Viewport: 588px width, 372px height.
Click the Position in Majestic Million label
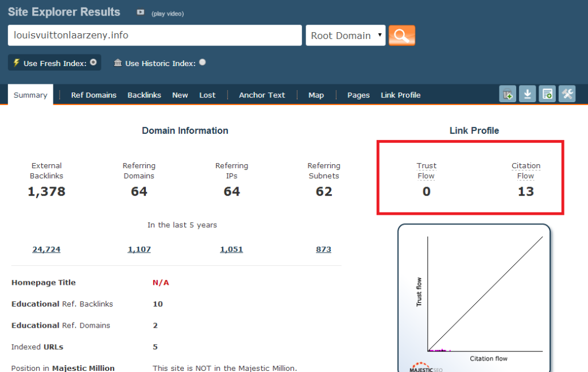point(63,368)
